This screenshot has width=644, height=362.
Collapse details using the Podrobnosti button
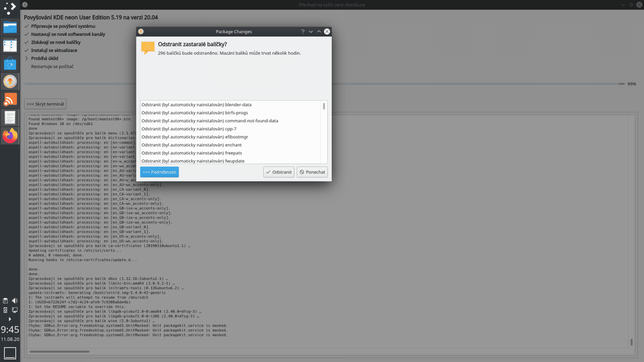(x=159, y=172)
